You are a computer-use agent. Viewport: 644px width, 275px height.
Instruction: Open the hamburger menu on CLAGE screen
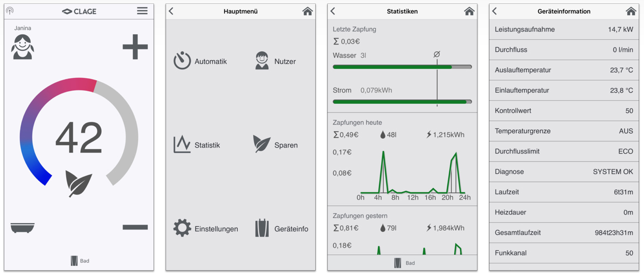click(142, 11)
